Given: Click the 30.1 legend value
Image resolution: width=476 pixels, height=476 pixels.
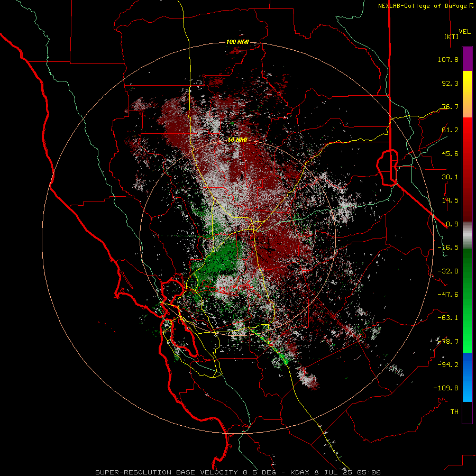Looking at the screenshot, I should pyautogui.click(x=450, y=177).
